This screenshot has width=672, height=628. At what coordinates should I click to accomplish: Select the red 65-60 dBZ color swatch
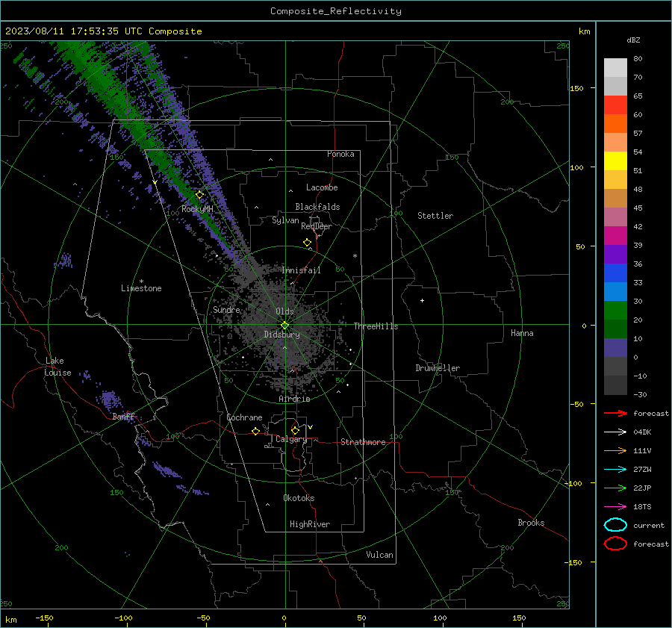pos(615,105)
